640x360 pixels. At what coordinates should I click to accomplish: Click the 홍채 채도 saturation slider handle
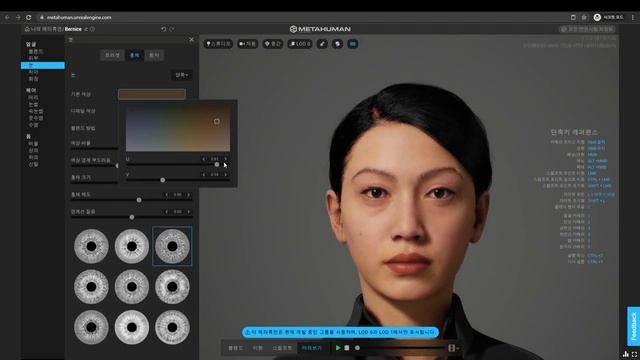pyautogui.click(x=139, y=200)
